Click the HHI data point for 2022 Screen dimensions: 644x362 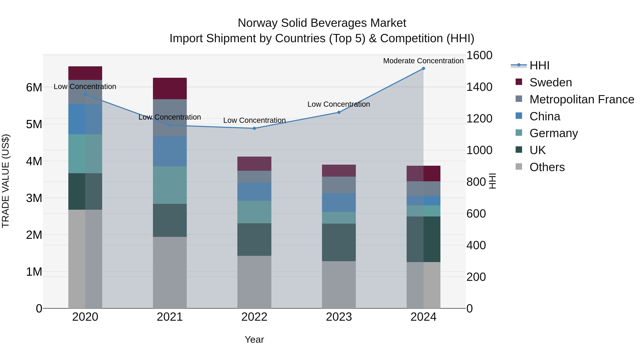click(254, 128)
